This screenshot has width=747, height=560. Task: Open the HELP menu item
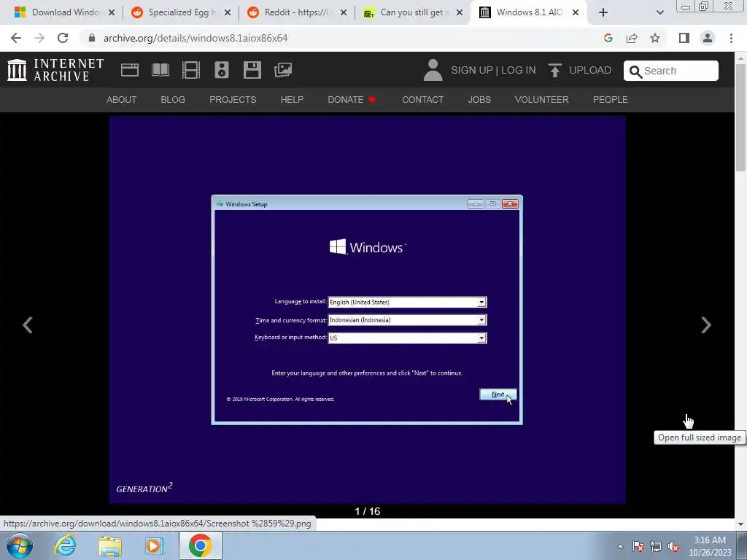click(x=292, y=99)
